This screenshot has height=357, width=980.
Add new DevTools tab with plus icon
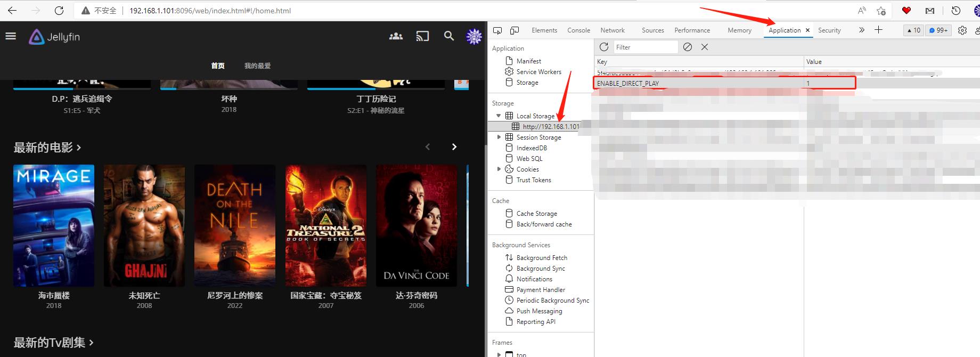tap(878, 30)
